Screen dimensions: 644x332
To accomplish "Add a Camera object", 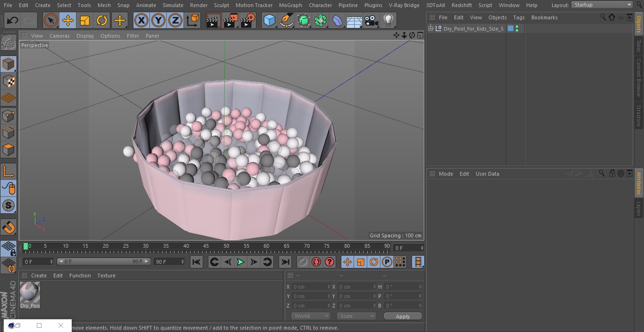I will click(372, 21).
